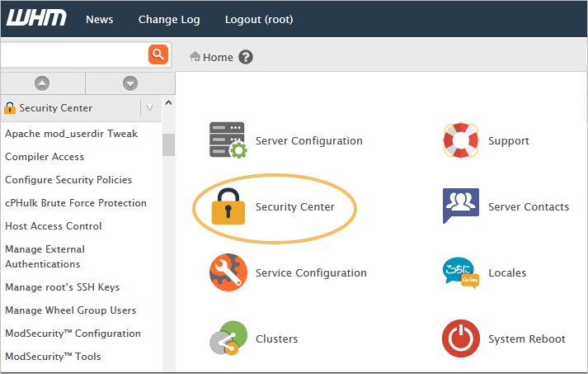Open Apache mod_userdir Tweak
The width and height of the screenshot is (588, 374).
[x=71, y=134]
